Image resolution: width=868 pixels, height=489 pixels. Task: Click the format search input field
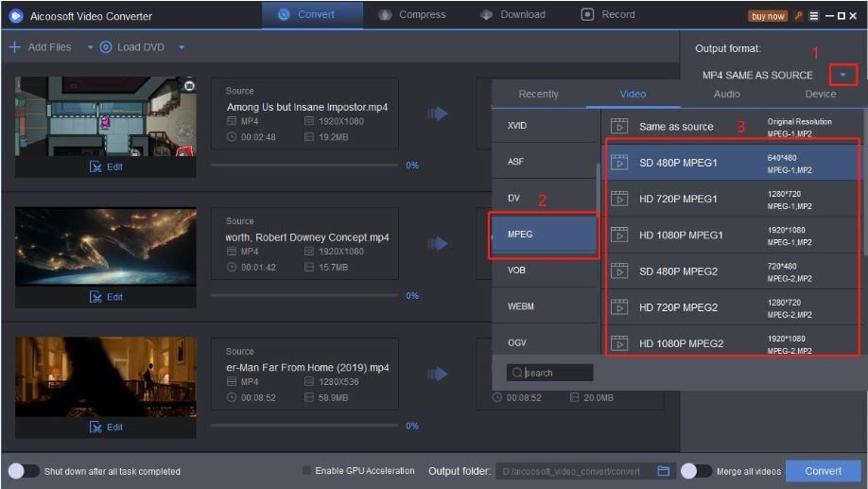(x=549, y=373)
